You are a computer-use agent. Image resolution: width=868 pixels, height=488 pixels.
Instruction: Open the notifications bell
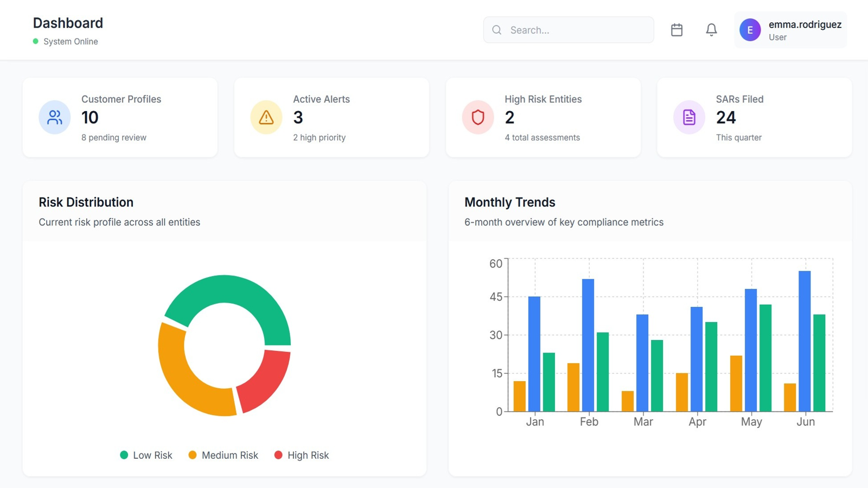pos(711,30)
